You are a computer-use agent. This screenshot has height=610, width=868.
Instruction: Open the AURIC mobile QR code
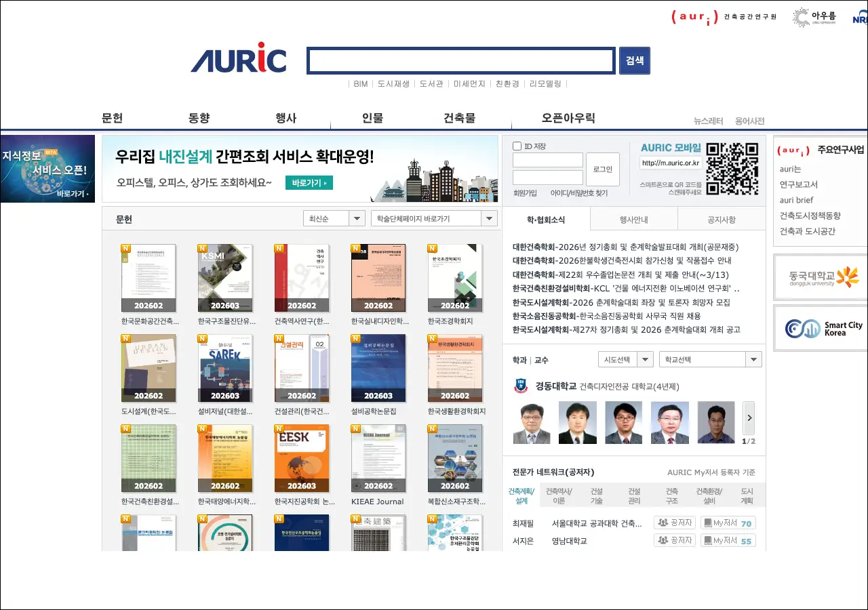(x=732, y=169)
